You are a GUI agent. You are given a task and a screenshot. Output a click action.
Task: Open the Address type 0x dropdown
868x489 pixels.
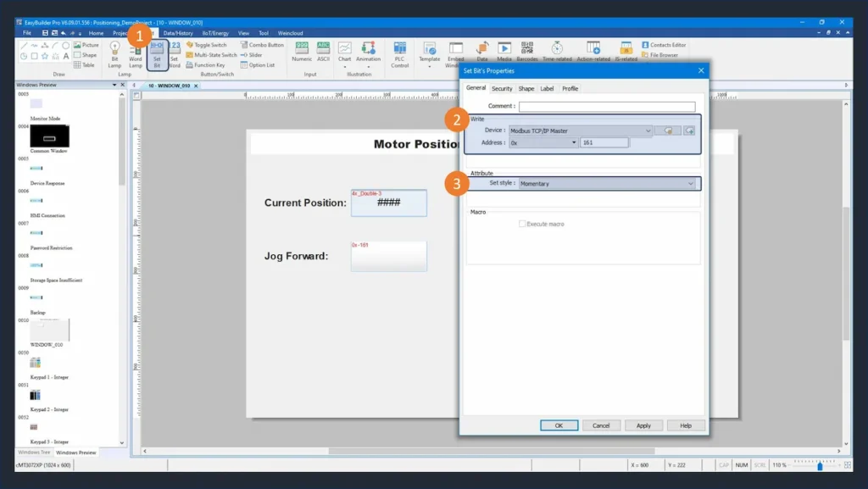[573, 143]
